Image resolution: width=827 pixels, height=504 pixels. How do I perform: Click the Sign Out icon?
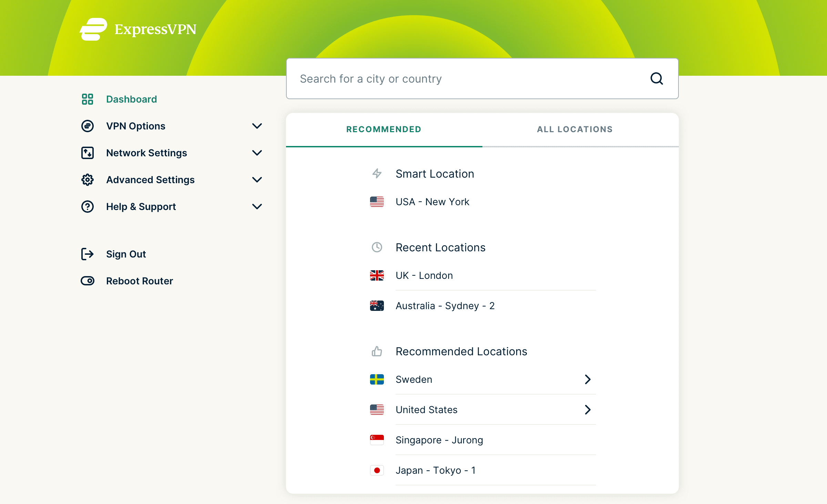click(88, 254)
